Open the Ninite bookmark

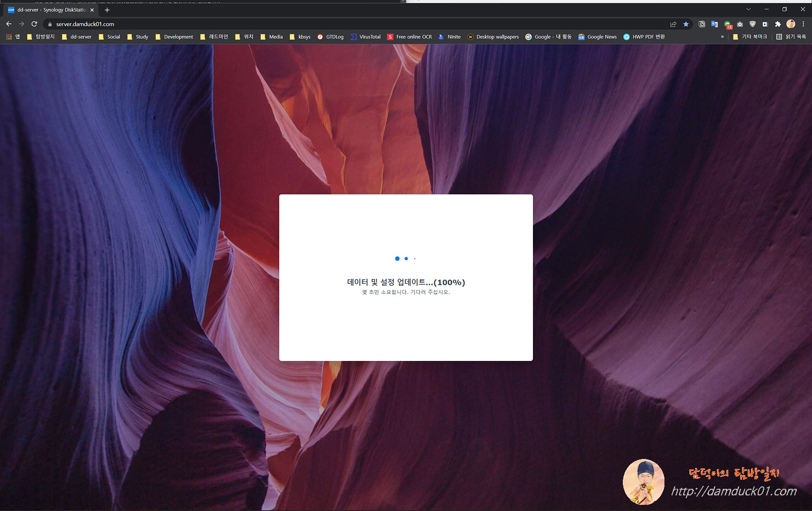click(x=449, y=36)
